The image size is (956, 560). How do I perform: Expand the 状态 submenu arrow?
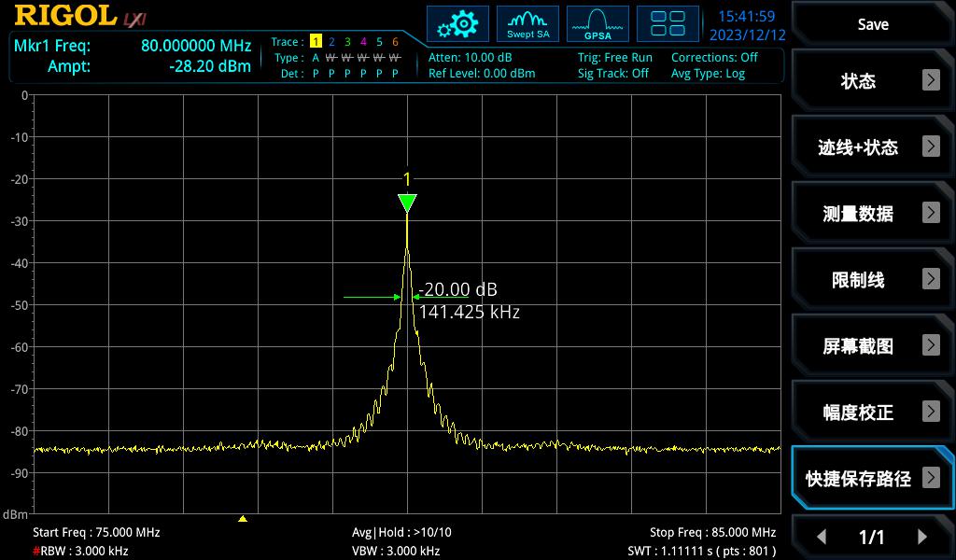click(930, 80)
